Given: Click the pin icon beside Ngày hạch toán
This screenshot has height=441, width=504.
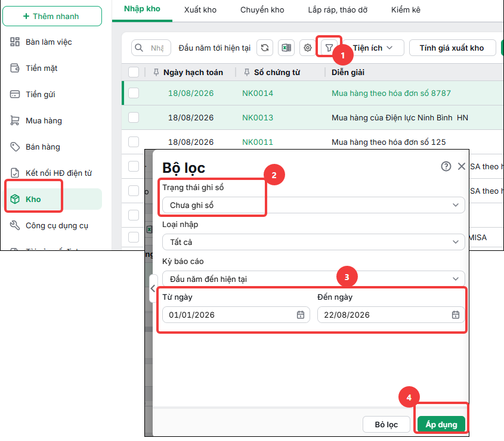Looking at the screenshot, I should point(156,72).
